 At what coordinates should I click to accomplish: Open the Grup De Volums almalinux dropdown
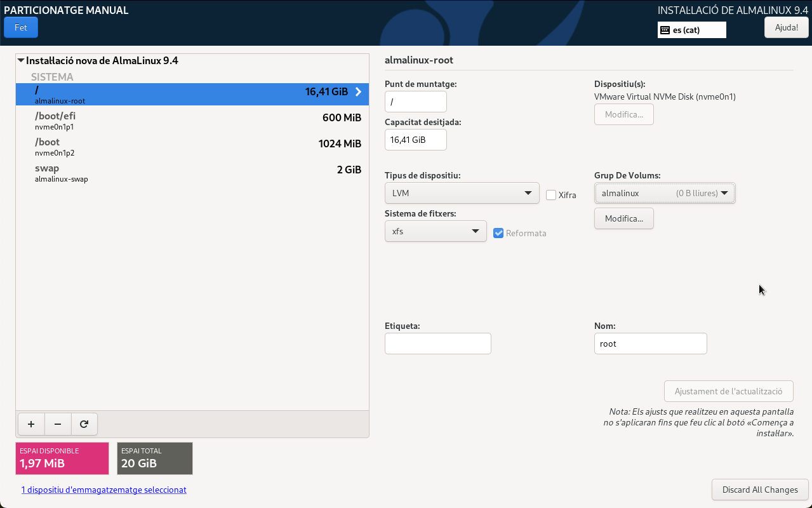[x=665, y=193]
